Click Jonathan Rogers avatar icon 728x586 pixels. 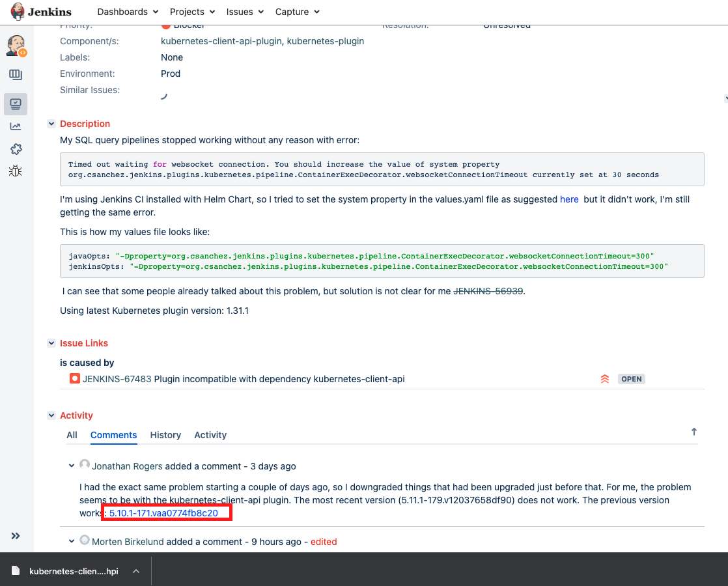(85, 464)
